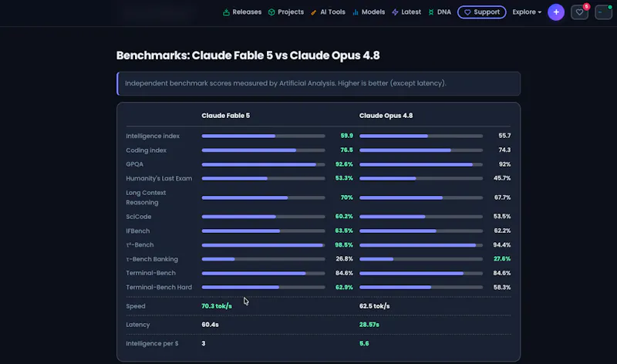Screen dimensions: 617x364
Task: Click the 62.9% Terminal-Bench Hard value
Action: 344,287
